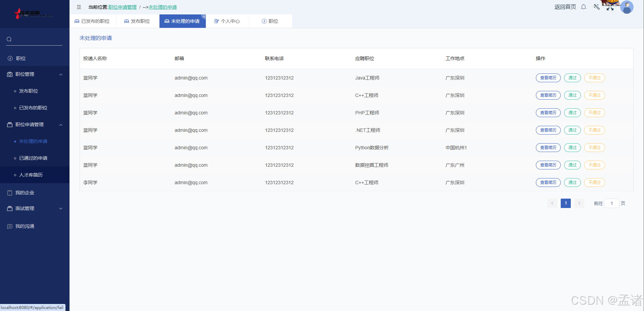Click the clipboard icon beside 我的企业
This screenshot has height=311, width=644.
[x=10, y=193]
